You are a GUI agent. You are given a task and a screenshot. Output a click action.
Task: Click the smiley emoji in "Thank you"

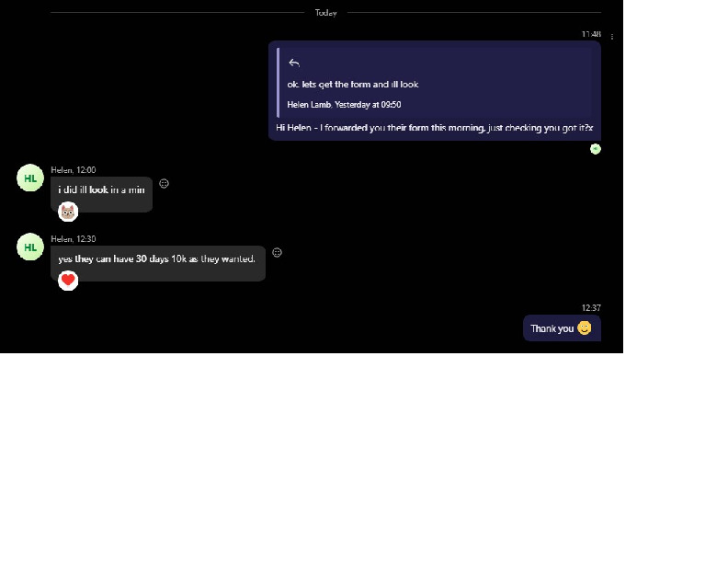pyautogui.click(x=584, y=328)
